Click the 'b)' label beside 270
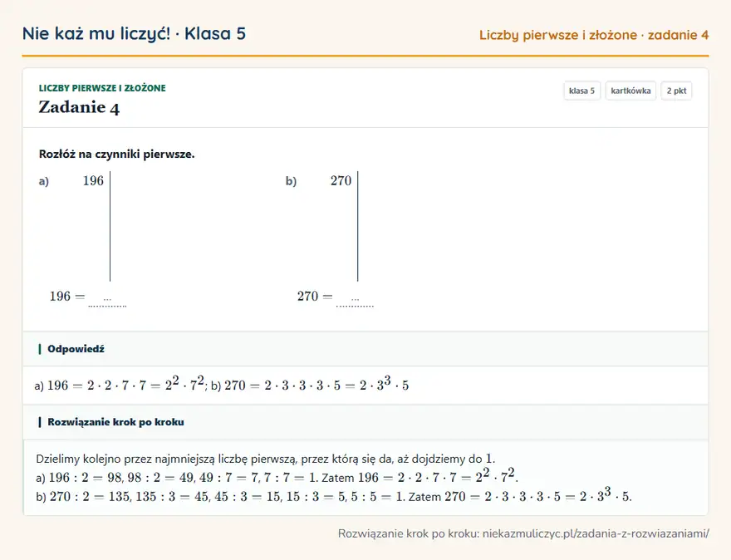 point(291,181)
